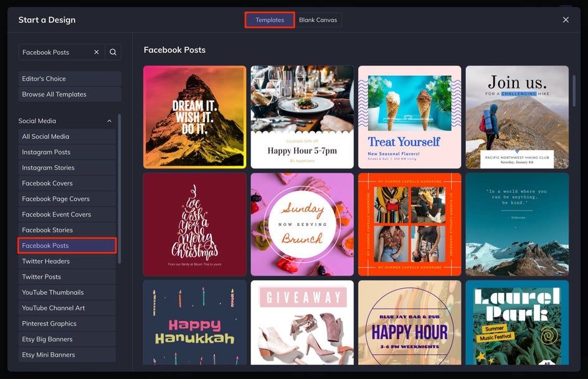Screen dimensions: 588x379
Task: Choose the Summer Capsule Wardrobe template
Action: pyautogui.click(x=409, y=224)
